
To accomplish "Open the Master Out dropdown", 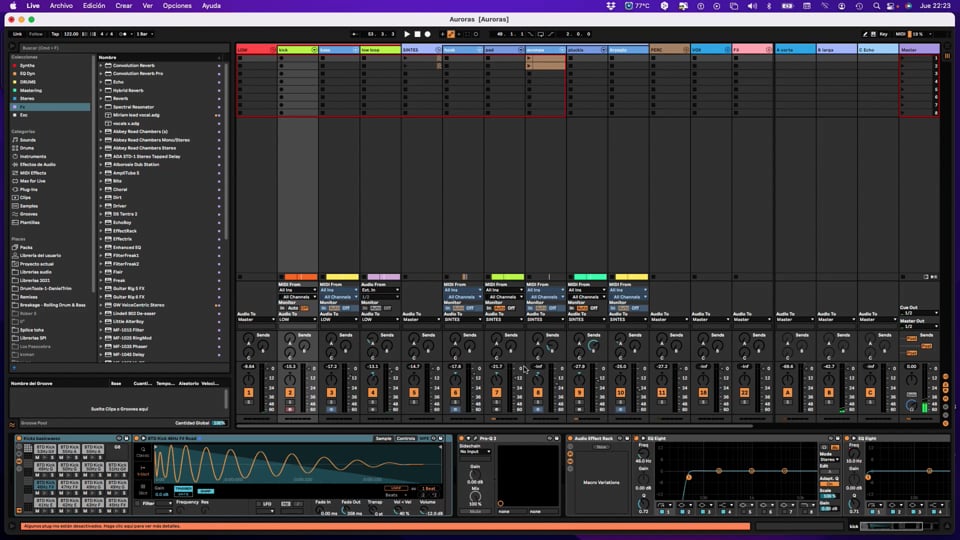I will (x=919, y=326).
